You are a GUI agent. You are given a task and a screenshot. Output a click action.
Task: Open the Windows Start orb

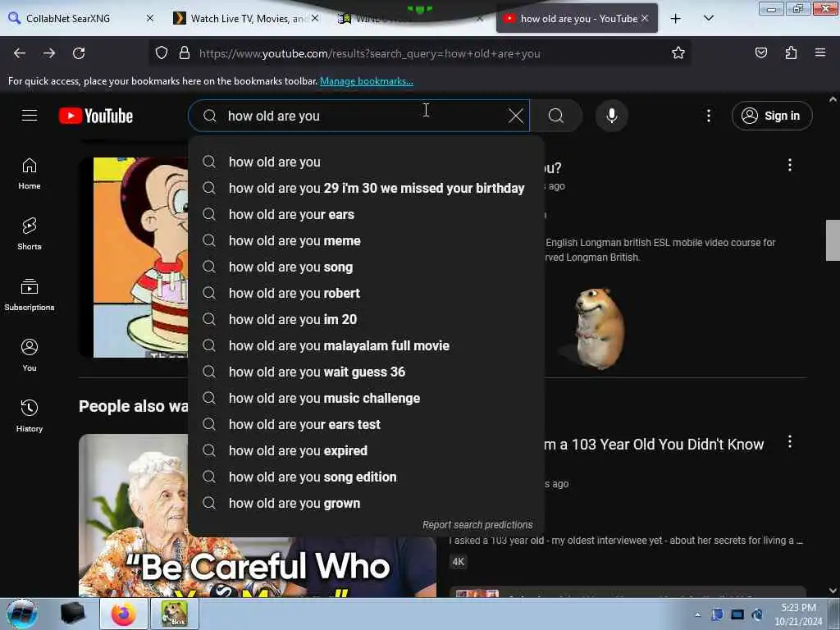coord(22,614)
